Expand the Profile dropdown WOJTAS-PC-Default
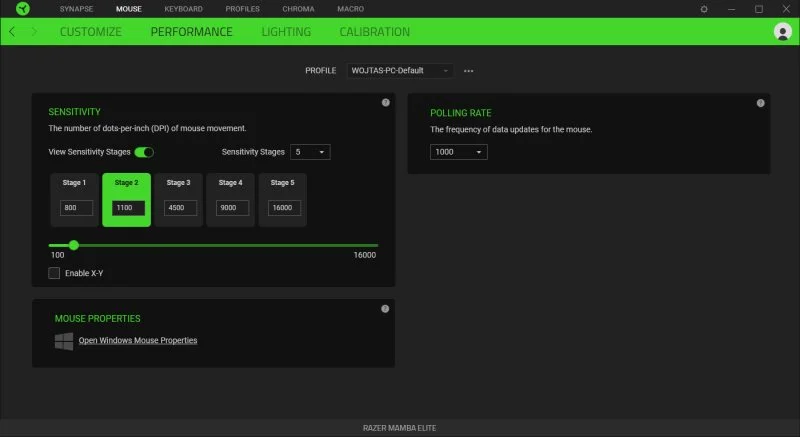The height and width of the screenshot is (437, 800). 399,70
